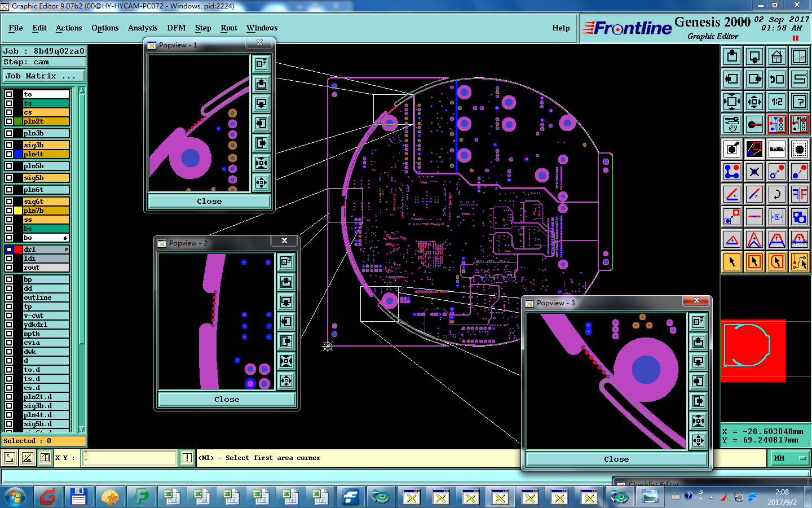
Task: Open the MM units dropdown
Action: point(791,458)
